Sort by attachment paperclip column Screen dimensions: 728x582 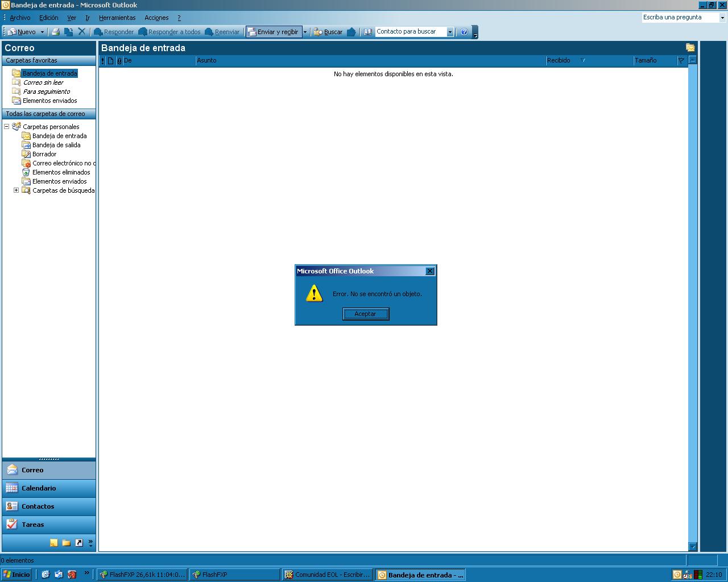coord(119,60)
